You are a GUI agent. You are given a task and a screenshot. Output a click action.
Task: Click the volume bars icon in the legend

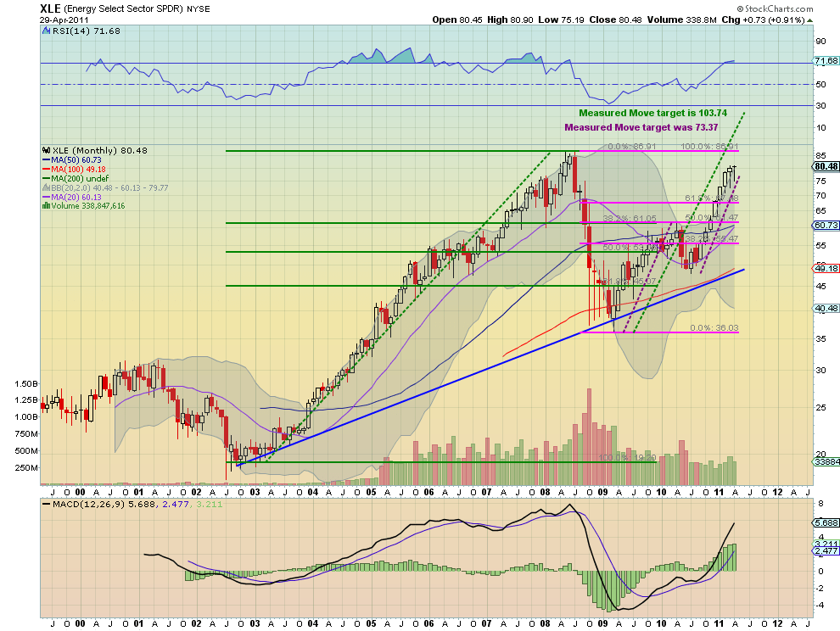pos(46,206)
